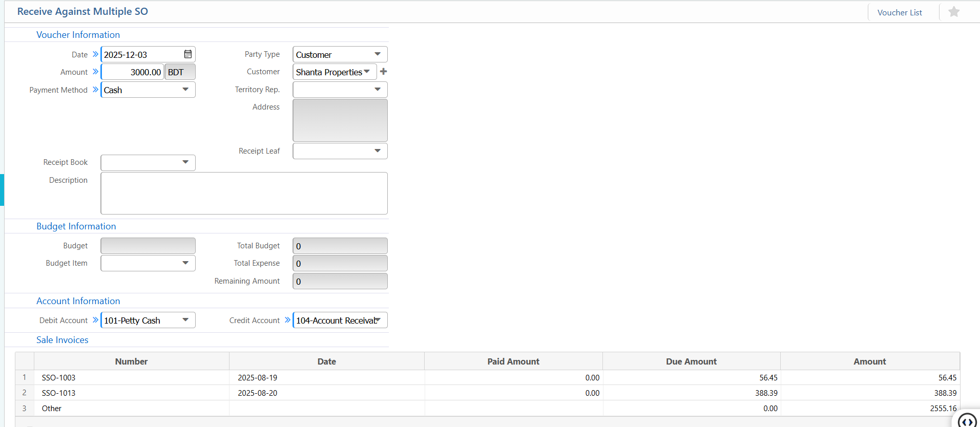Image resolution: width=980 pixels, height=427 pixels.
Task: Click the Budget field
Action: pyautogui.click(x=148, y=246)
